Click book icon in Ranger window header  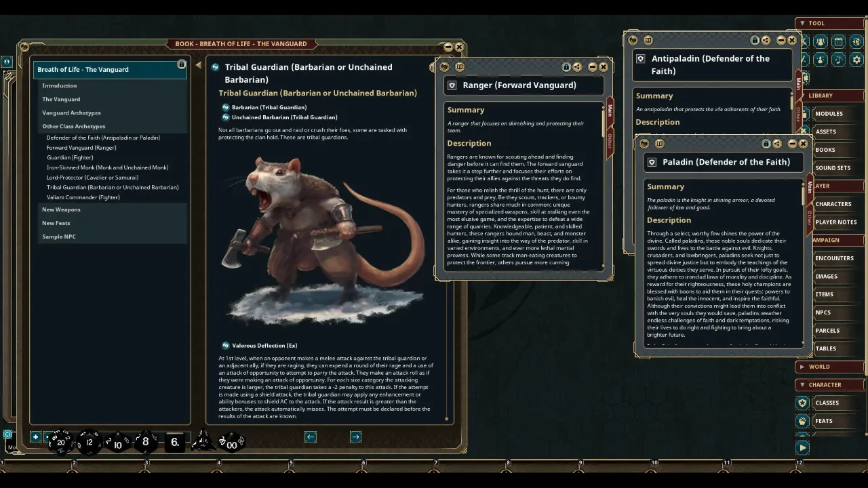[459, 67]
